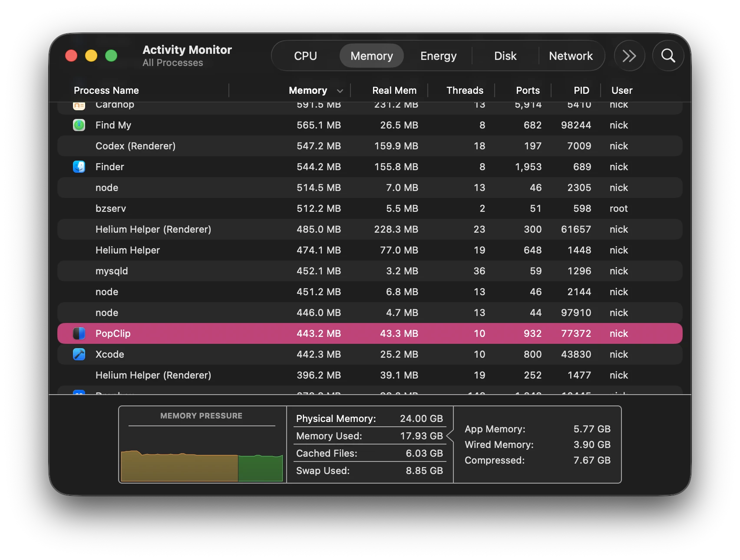This screenshot has width=740, height=560.
Task: Click the Find My app icon
Action: 79,125
